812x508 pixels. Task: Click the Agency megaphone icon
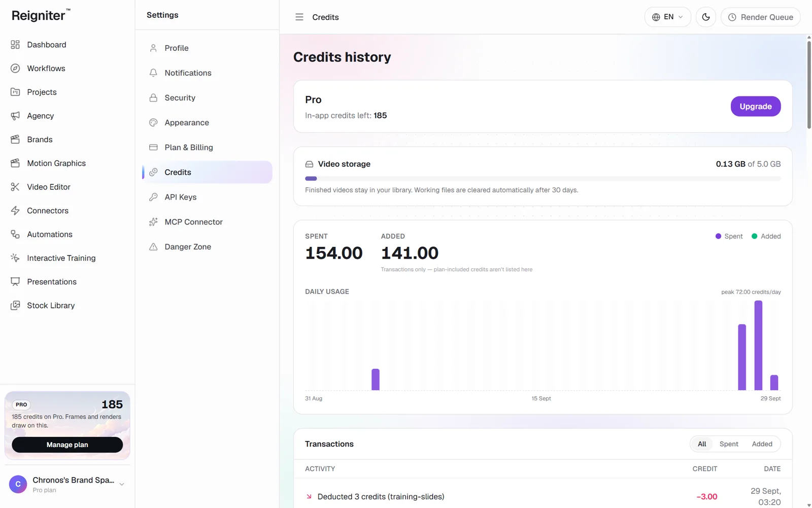15,116
